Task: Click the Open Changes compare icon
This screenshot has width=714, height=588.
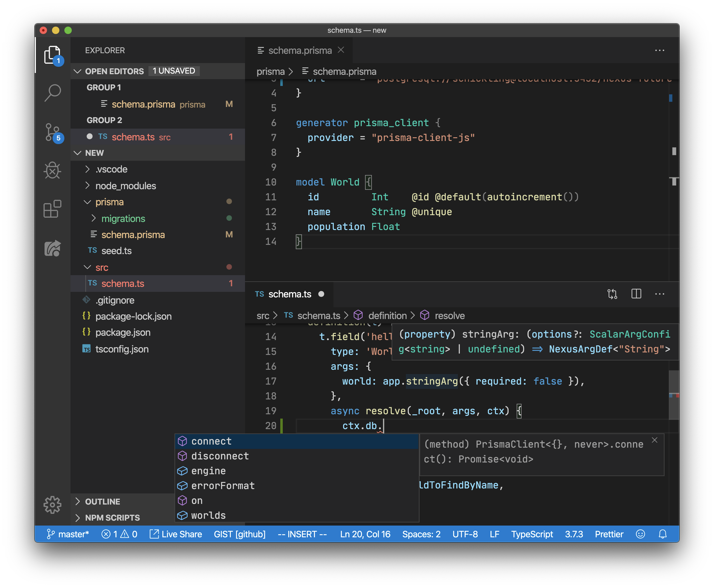Action: coord(612,294)
